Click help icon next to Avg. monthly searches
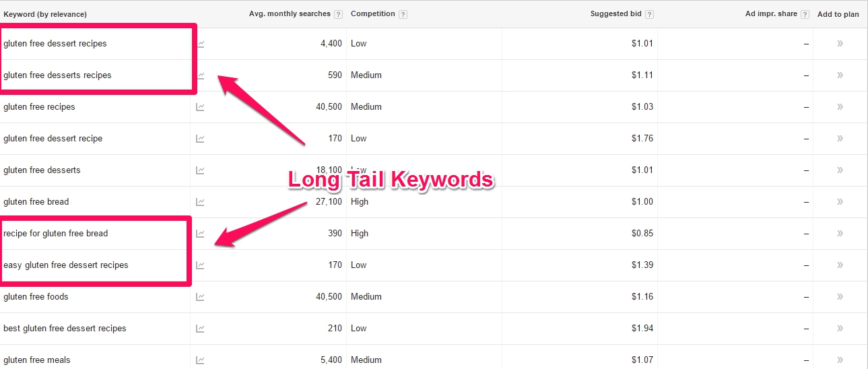 (338, 14)
